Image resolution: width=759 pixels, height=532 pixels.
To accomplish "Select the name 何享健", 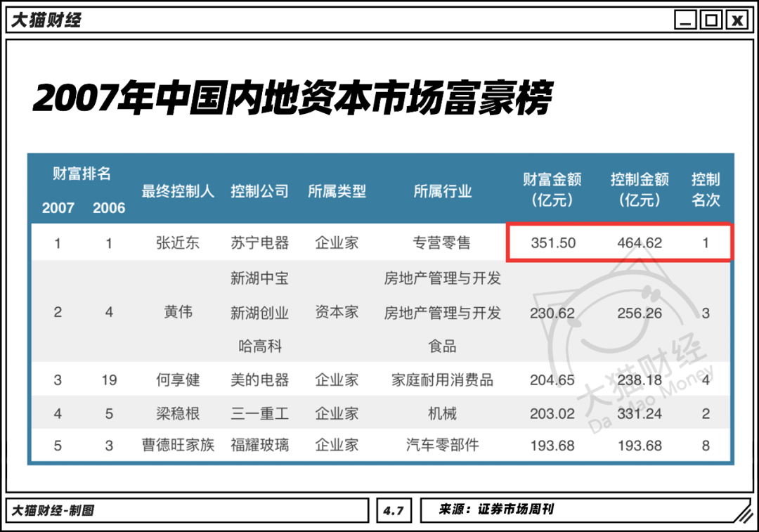I will coord(178,380).
